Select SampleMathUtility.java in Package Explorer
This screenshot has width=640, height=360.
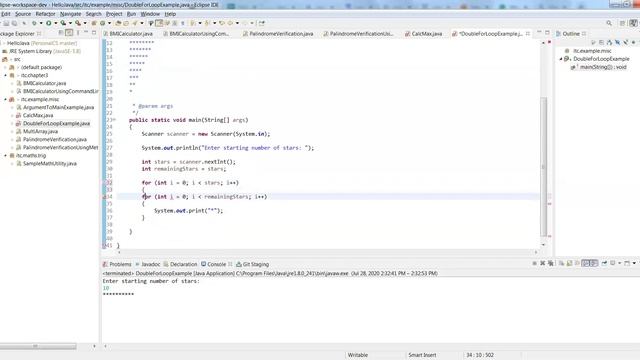click(49, 164)
